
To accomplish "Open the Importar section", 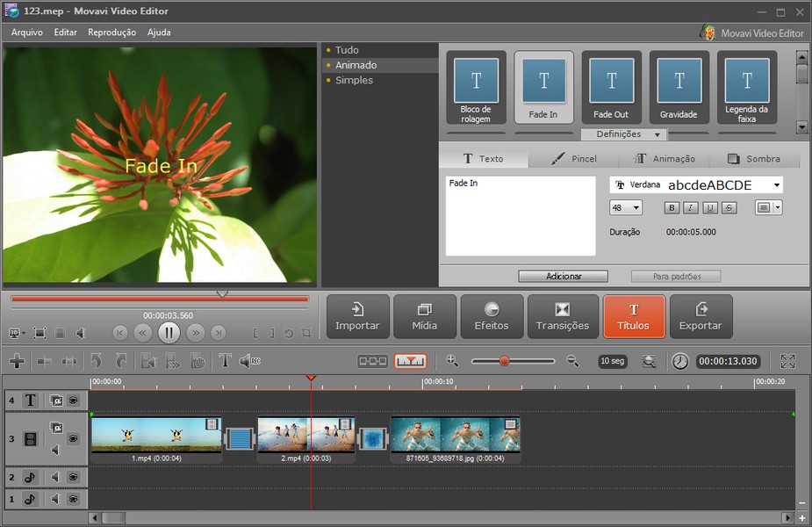I will pyautogui.click(x=358, y=316).
